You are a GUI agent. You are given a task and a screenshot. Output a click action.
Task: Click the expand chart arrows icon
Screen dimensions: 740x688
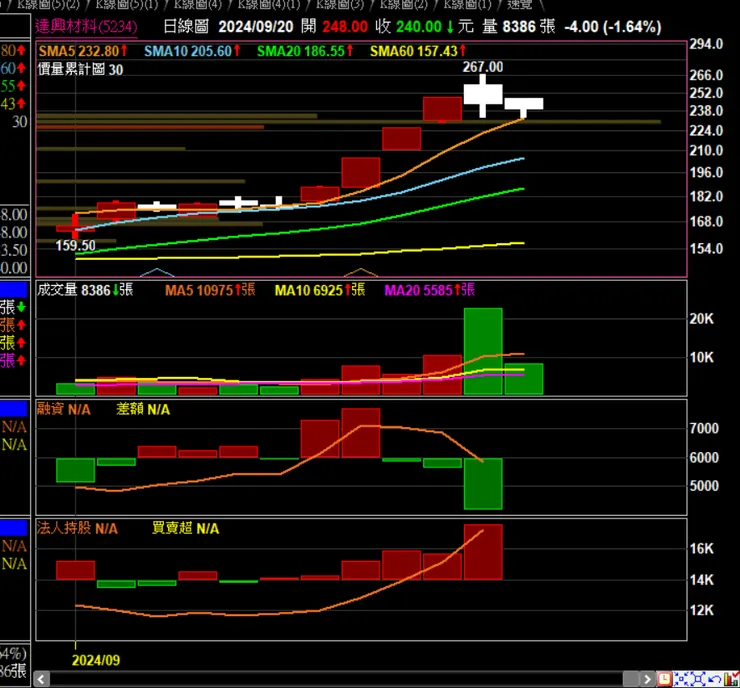pos(698,679)
